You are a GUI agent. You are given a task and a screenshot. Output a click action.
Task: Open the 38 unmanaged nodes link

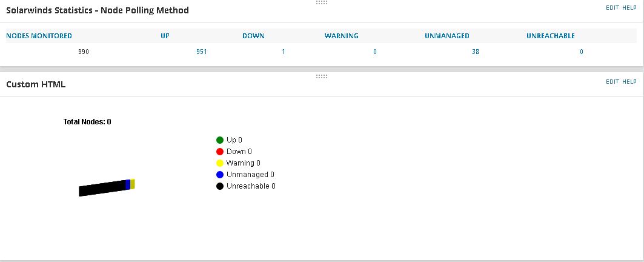(x=475, y=52)
